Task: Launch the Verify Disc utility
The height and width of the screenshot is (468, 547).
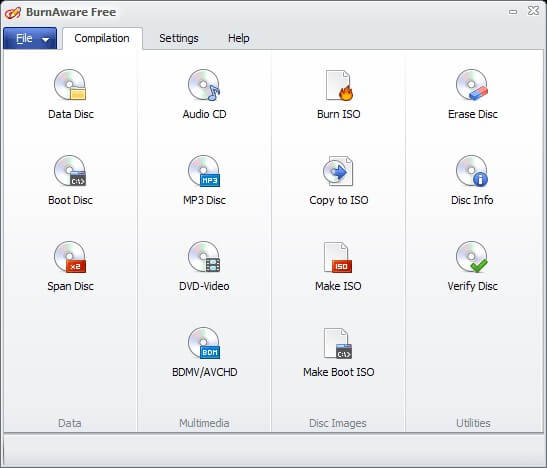Action: (473, 266)
